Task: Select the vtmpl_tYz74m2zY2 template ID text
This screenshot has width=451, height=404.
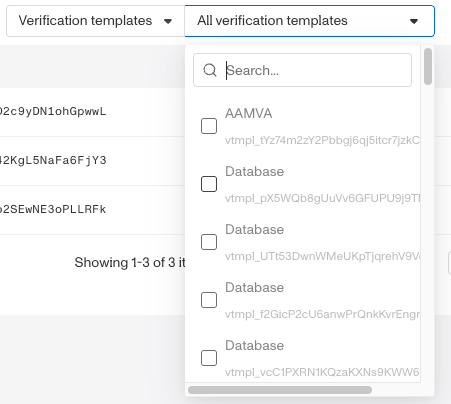Action: (322, 140)
